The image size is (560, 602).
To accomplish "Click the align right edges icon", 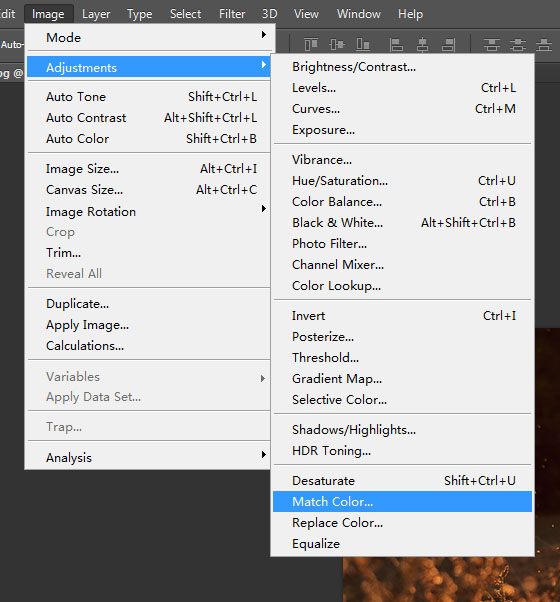I will click(x=448, y=45).
